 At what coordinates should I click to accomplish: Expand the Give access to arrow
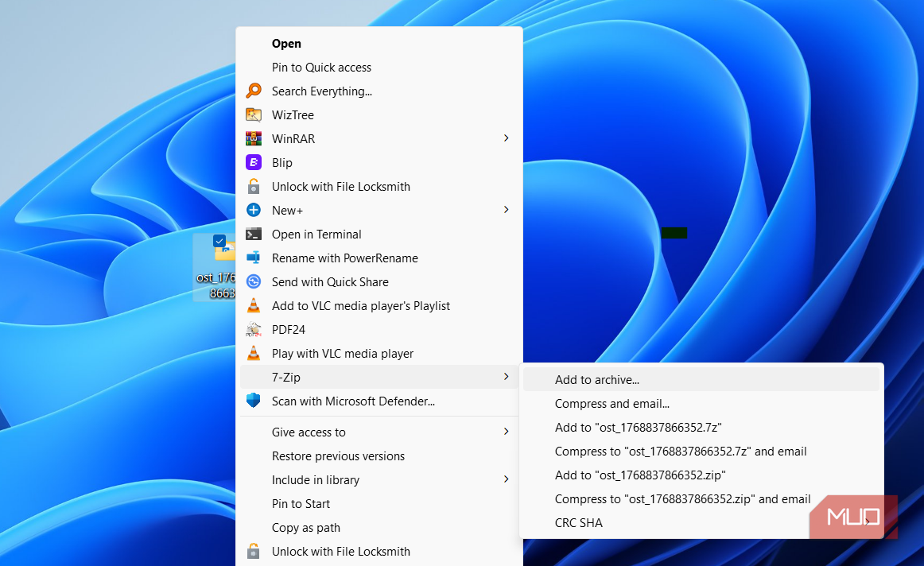(x=507, y=431)
